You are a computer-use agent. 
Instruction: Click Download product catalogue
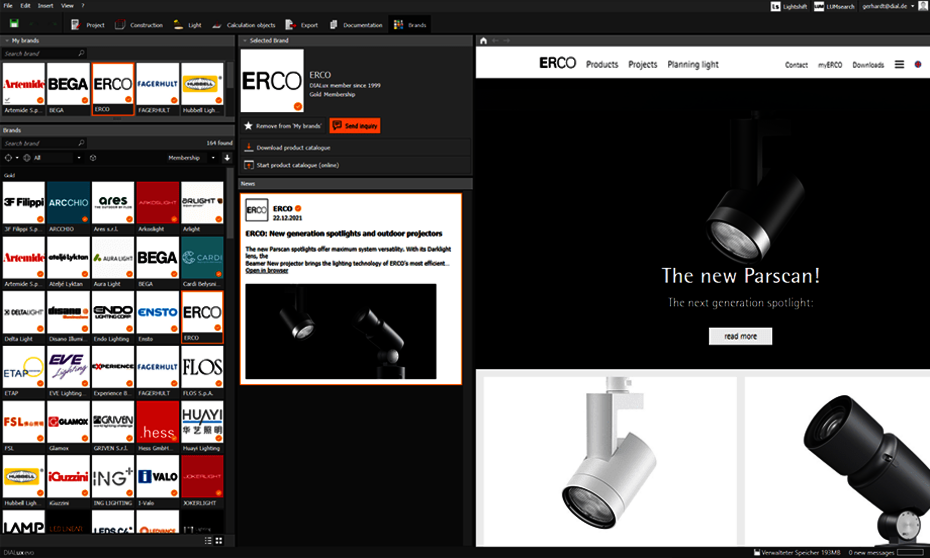pyautogui.click(x=286, y=147)
